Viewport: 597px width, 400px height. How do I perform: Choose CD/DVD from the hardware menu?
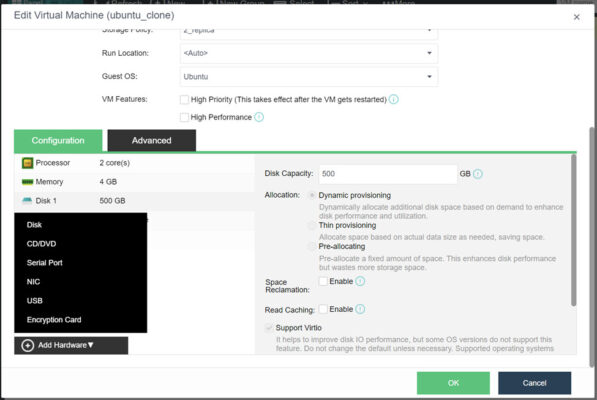[x=81, y=244]
